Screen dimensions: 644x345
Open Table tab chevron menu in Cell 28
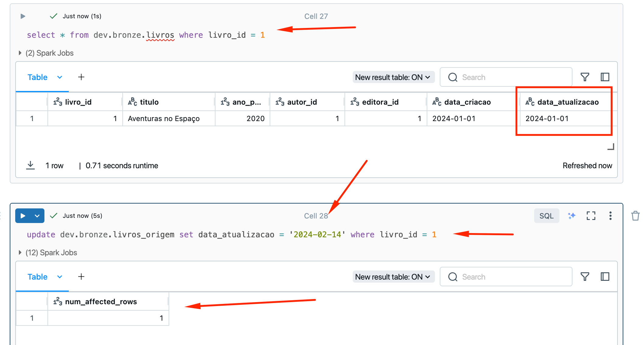coord(60,277)
